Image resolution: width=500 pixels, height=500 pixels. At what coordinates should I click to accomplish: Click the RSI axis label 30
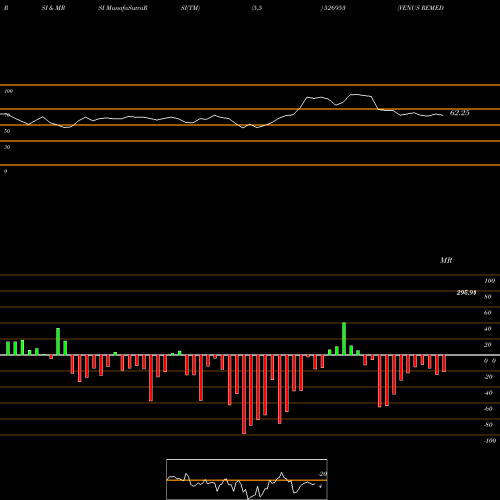7,147
